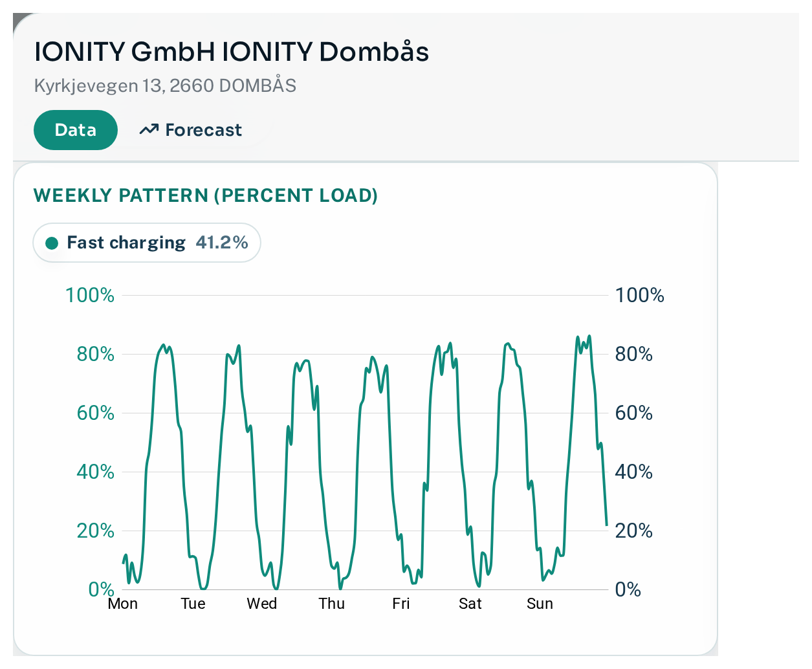Click the left axis 100% label
Image resolution: width=812 pixels, height=669 pixels.
tap(90, 296)
